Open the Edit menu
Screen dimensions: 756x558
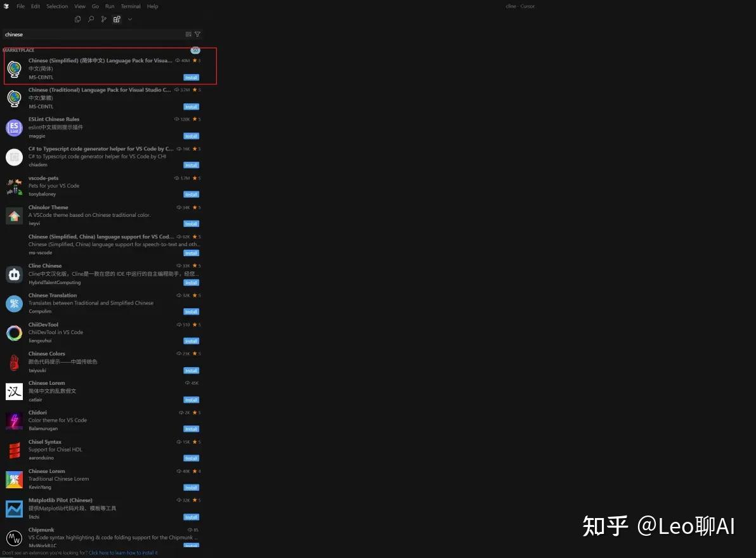[36, 6]
